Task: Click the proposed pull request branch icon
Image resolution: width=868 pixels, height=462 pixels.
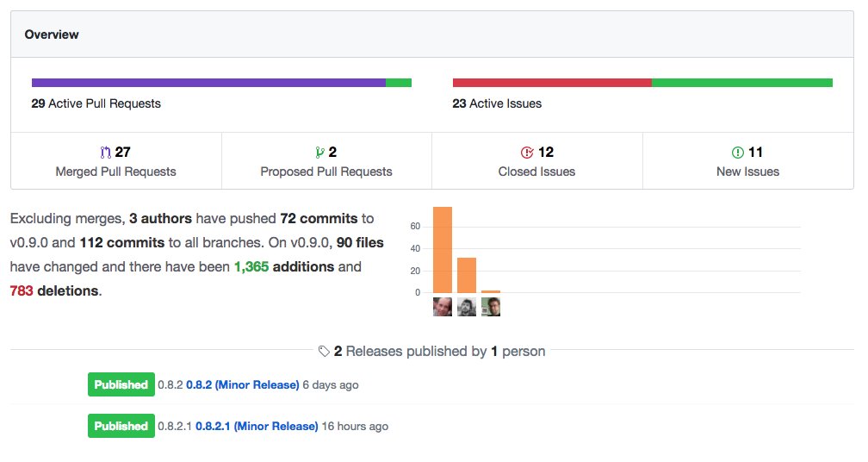Action: [319, 153]
